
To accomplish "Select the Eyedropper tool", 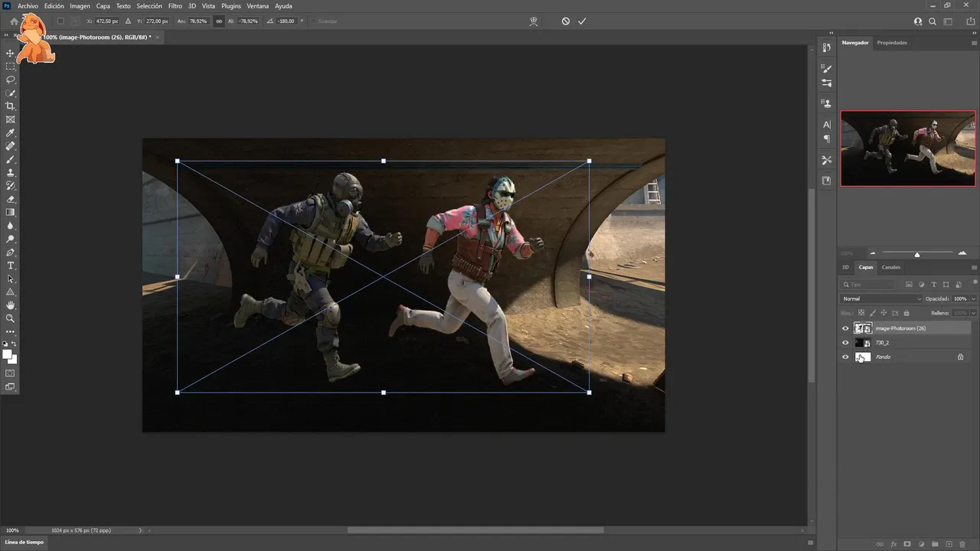I will 11,133.
